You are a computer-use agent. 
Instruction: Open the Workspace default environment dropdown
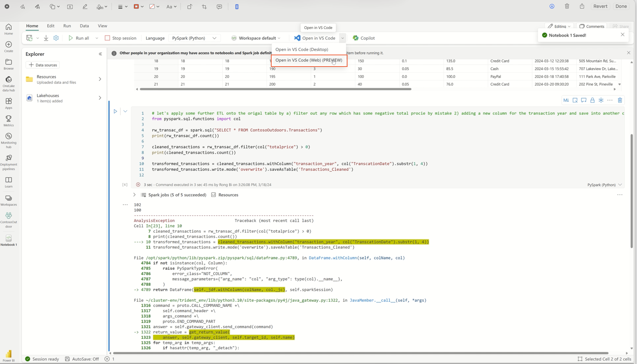tap(256, 38)
